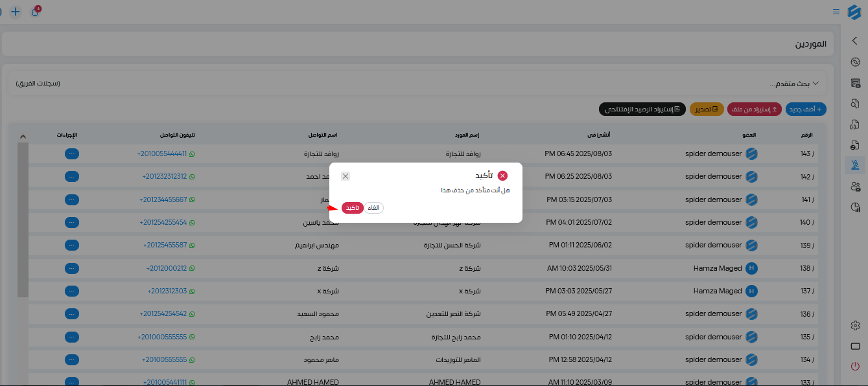Click the تصدير export button

[707, 109]
